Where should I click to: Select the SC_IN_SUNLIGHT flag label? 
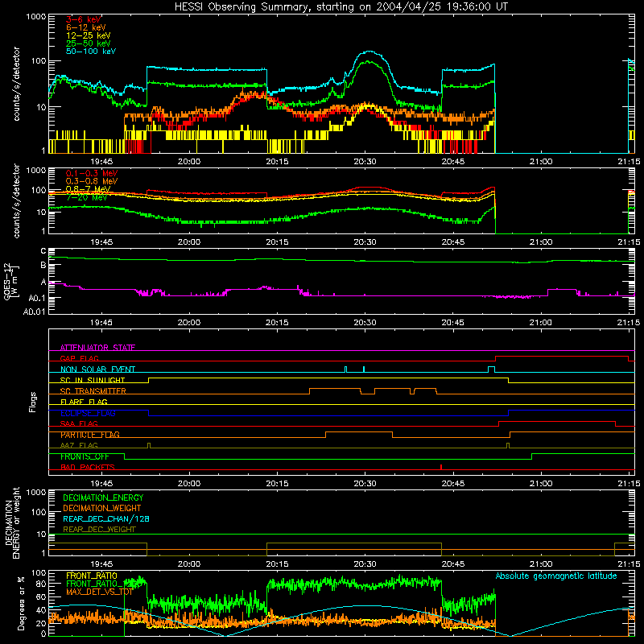(93, 380)
